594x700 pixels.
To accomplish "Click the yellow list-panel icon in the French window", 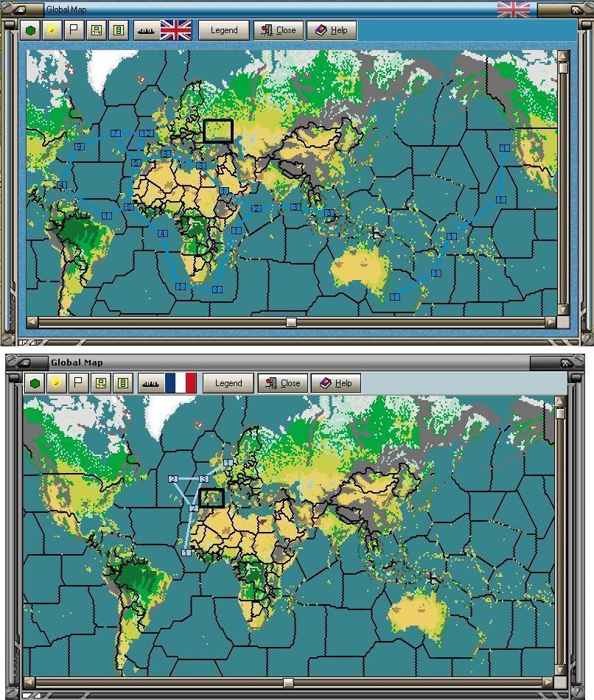I will click(123, 383).
